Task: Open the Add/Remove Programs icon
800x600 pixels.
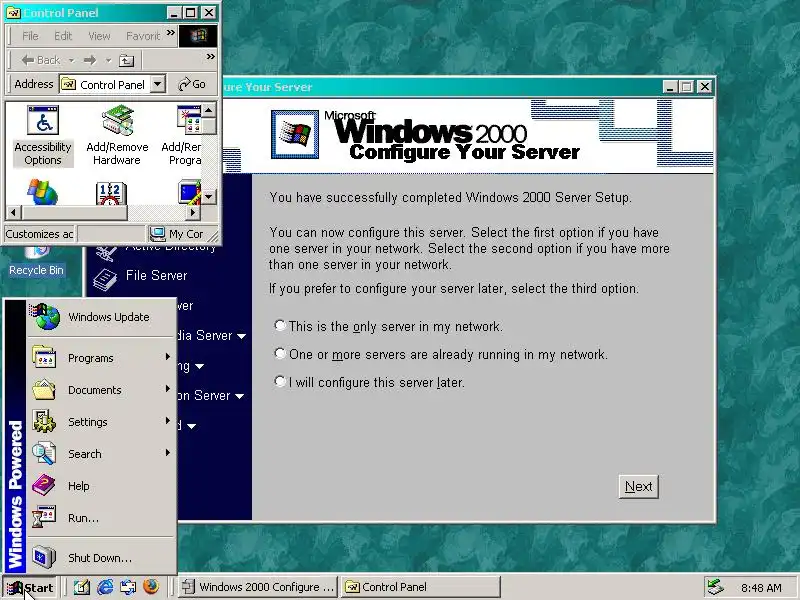Action: pyautogui.click(x=184, y=136)
